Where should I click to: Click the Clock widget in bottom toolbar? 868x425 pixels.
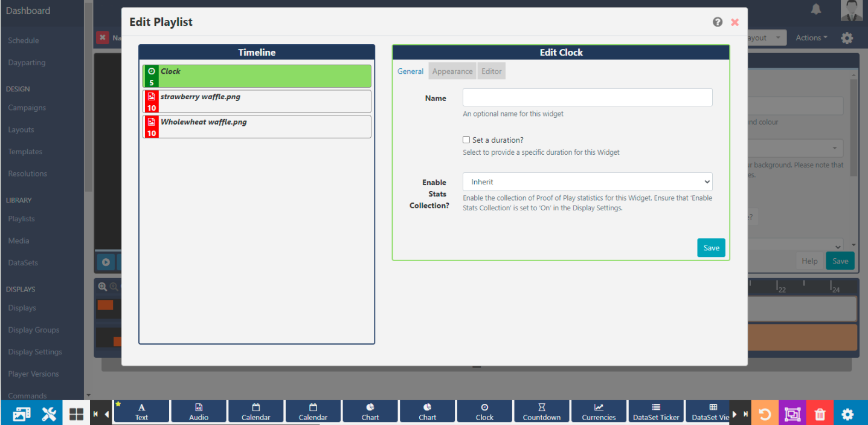[484, 412]
